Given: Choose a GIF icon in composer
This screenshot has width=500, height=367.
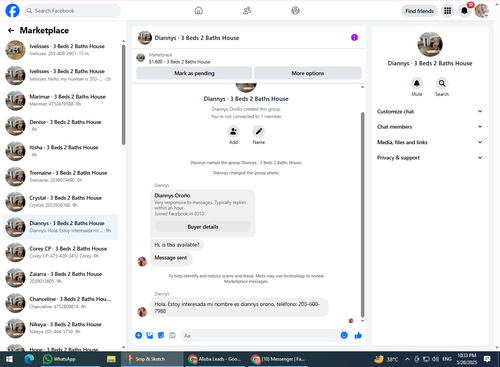Looking at the screenshot, I should [172, 335].
